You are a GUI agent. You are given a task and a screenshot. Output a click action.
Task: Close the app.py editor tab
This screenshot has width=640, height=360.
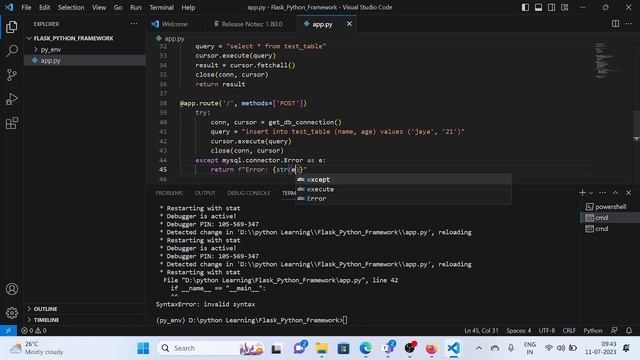[349, 24]
